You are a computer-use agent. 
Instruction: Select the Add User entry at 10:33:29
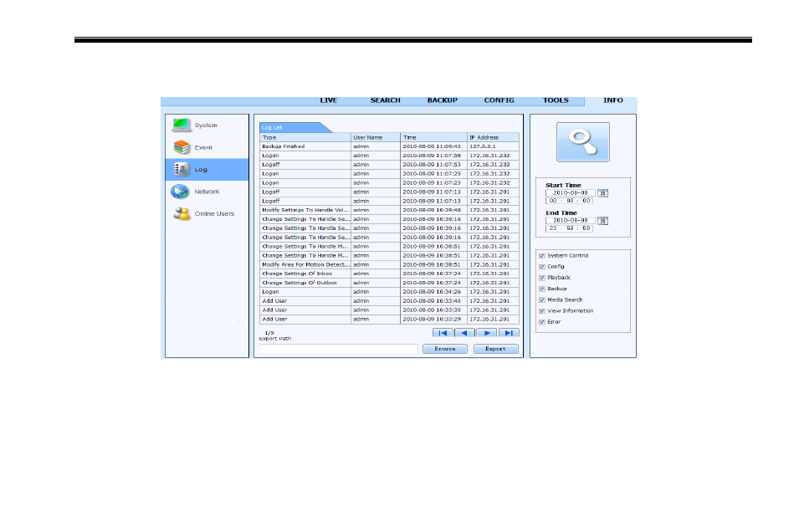pyautogui.click(x=389, y=319)
